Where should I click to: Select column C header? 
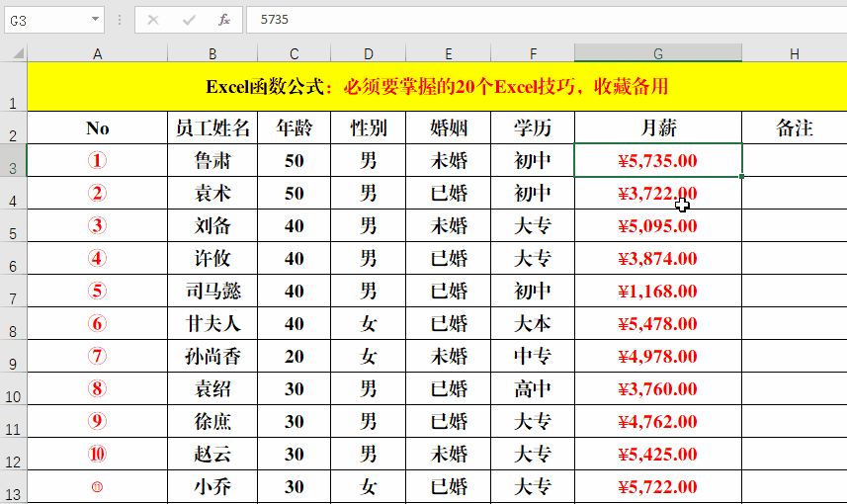(294, 53)
